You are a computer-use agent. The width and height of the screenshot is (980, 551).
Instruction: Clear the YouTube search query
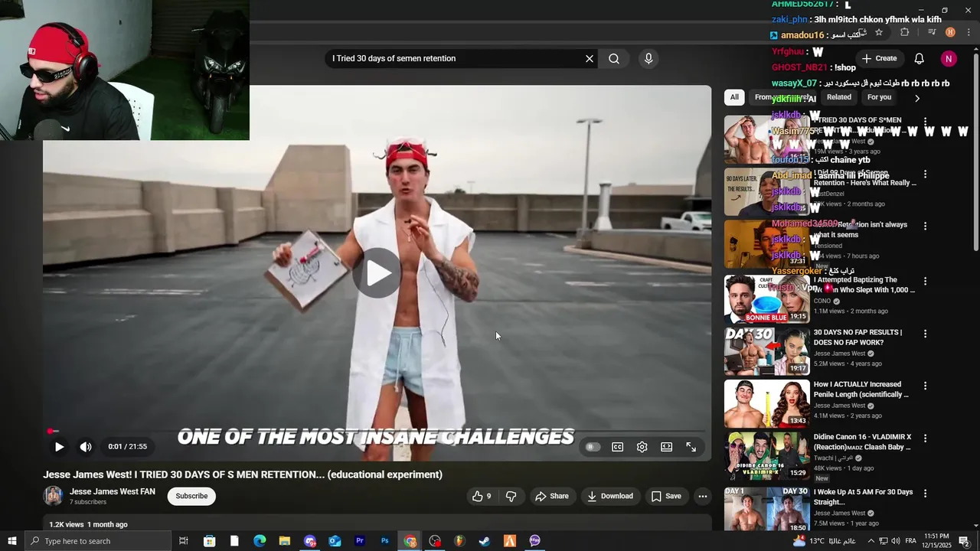(x=590, y=59)
